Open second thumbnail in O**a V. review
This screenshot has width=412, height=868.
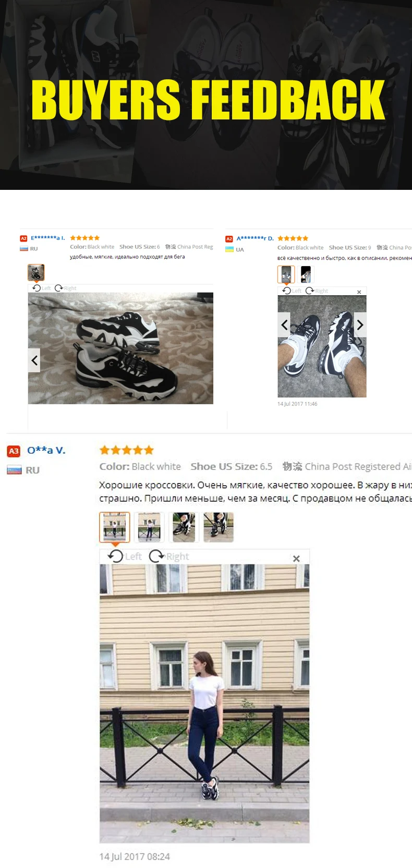point(149,527)
